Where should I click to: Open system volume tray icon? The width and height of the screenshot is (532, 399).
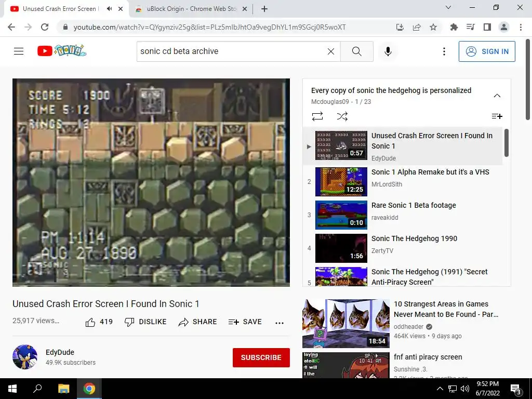[465, 389]
